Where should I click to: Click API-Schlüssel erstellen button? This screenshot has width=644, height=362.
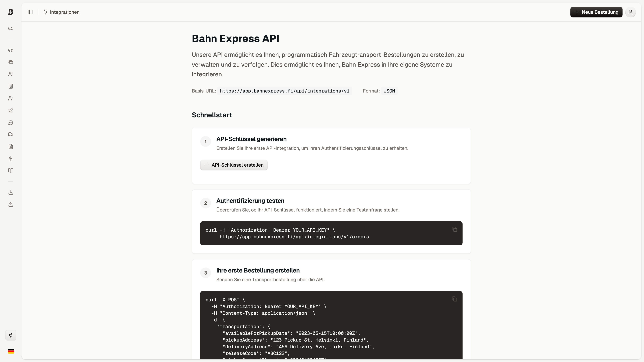(233, 165)
